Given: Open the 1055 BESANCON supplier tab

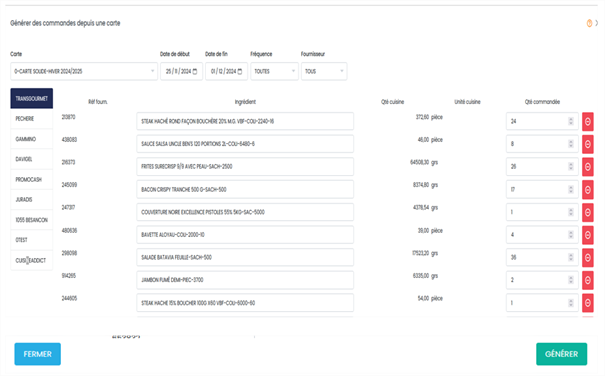Looking at the screenshot, I should pos(32,220).
